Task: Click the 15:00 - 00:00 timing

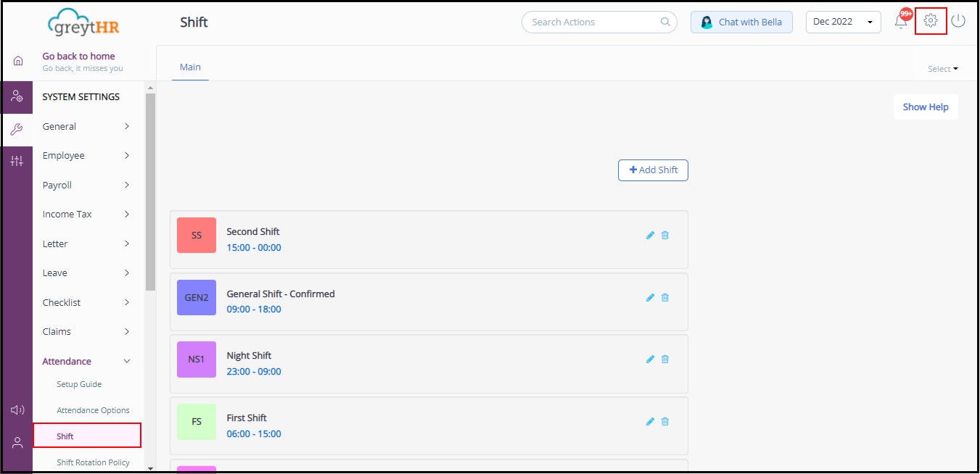Action: [x=254, y=248]
